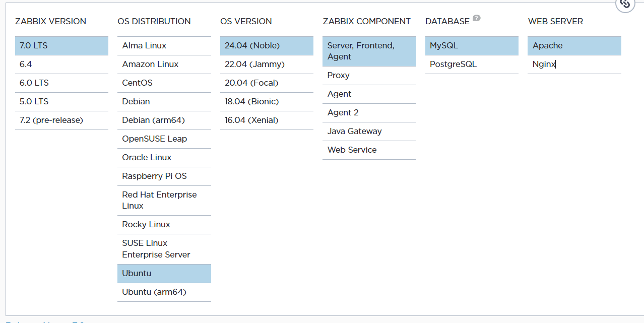The height and width of the screenshot is (323, 644).
Task: Choose Raspberry Pi OS distribution
Action: [x=164, y=176]
